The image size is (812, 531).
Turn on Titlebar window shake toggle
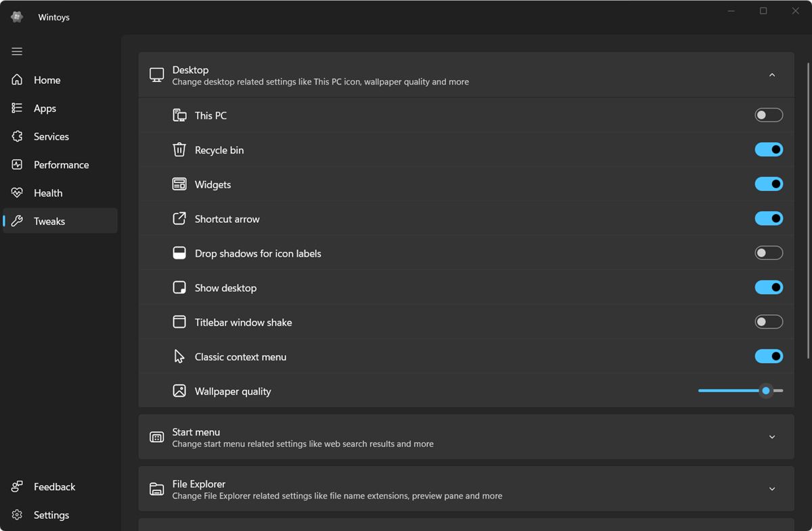click(769, 322)
